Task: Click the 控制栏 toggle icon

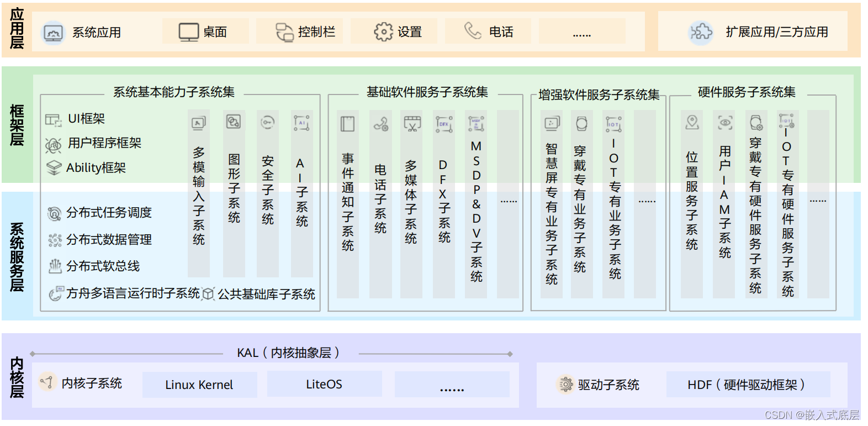Action: tap(285, 32)
